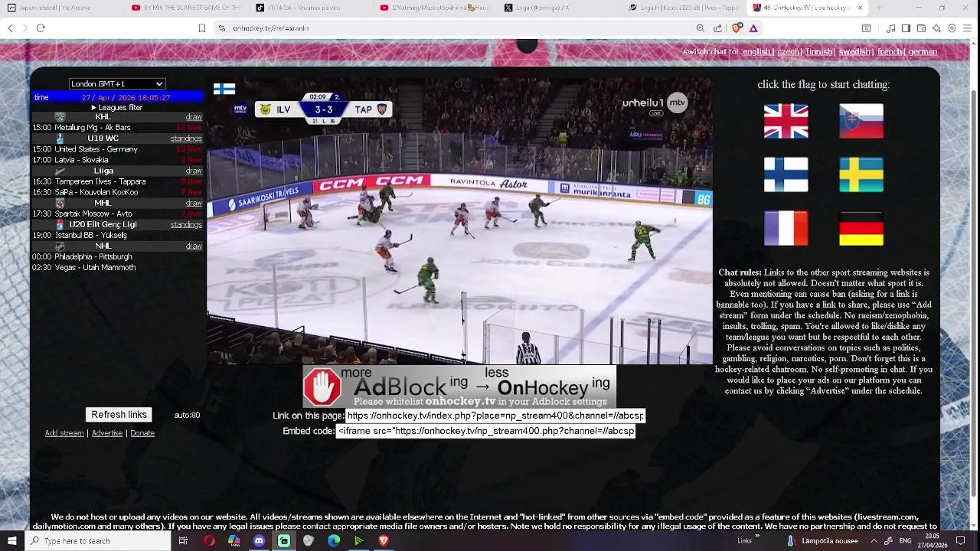The width and height of the screenshot is (980, 551).
Task: Open U20 Elit Genç Ligi standings
Action: pos(186,224)
